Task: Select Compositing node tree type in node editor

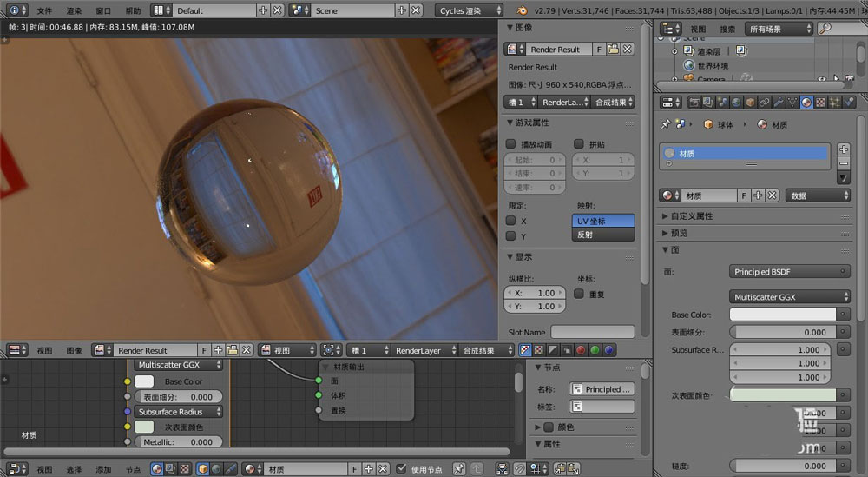Action: (x=171, y=469)
